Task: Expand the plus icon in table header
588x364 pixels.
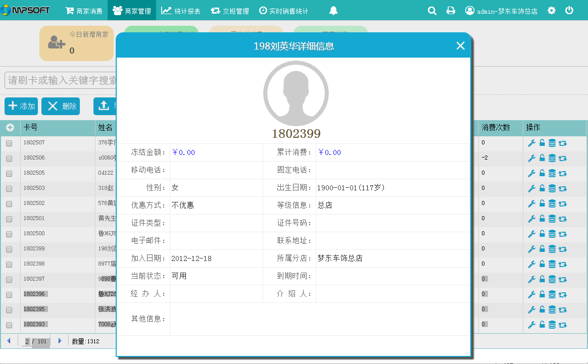Action: (10, 128)
